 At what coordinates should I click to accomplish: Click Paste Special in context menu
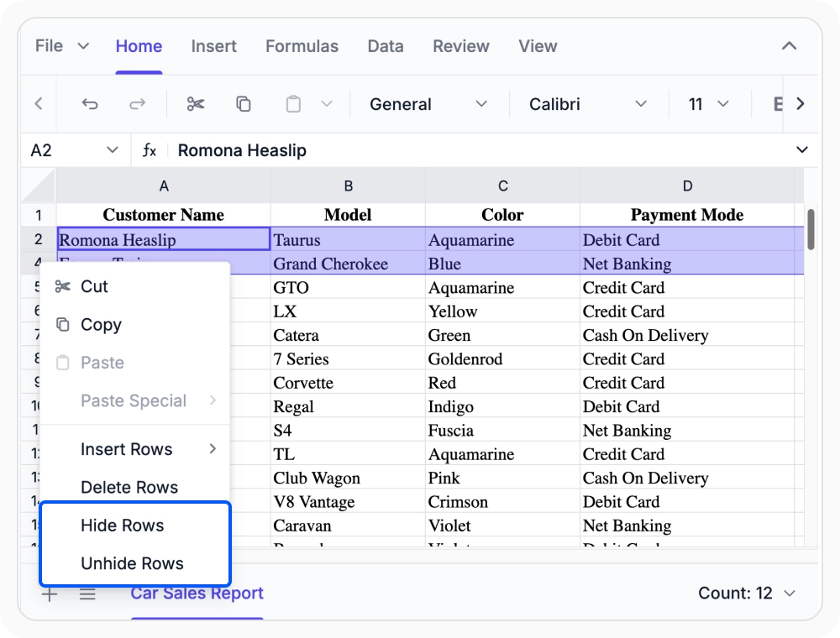coord(135,400)
